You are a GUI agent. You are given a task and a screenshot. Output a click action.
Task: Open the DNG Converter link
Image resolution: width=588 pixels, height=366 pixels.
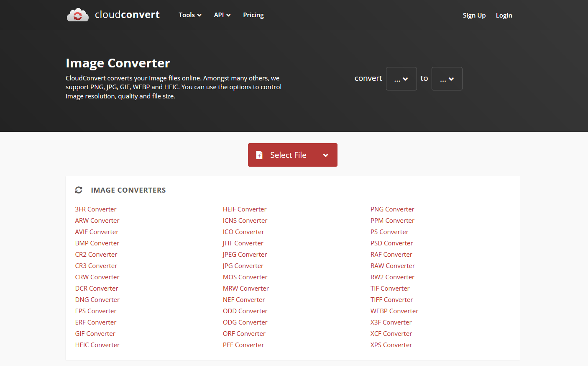pyautogui.click(x=97, y=300)
